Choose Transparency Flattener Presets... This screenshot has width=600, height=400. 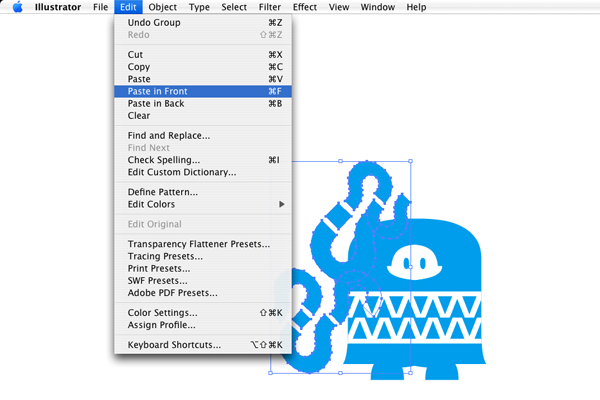203,244
